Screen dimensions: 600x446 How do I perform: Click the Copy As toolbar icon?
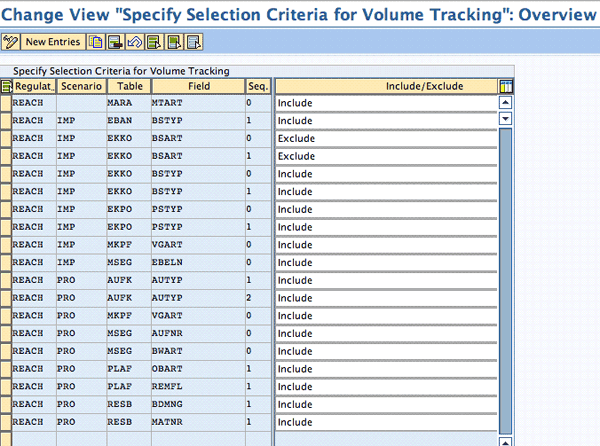[95, 42]
